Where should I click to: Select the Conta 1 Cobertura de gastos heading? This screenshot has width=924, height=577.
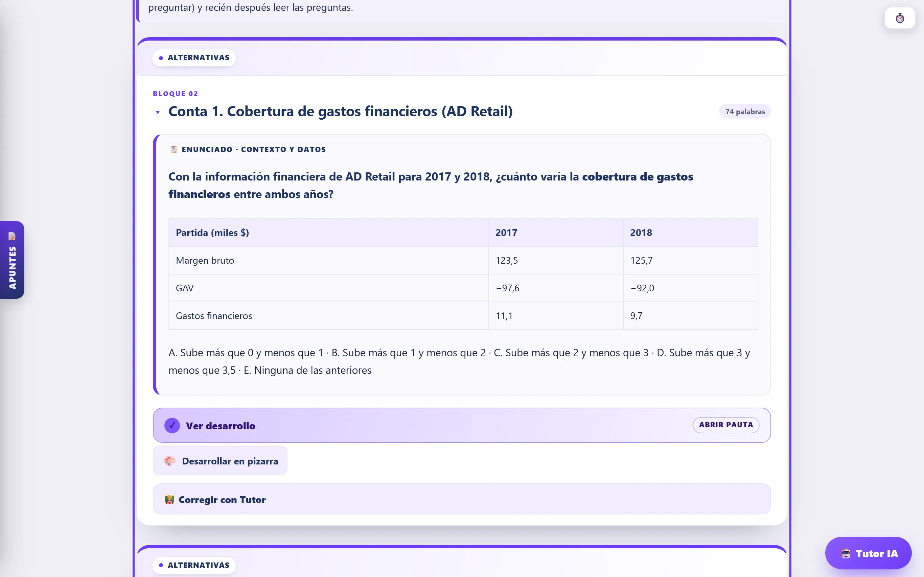click(x=340, y=112)
